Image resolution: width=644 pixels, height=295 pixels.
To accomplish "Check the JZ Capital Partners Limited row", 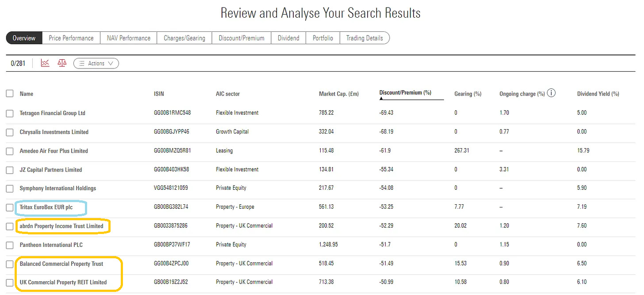I will coord(10,170).
